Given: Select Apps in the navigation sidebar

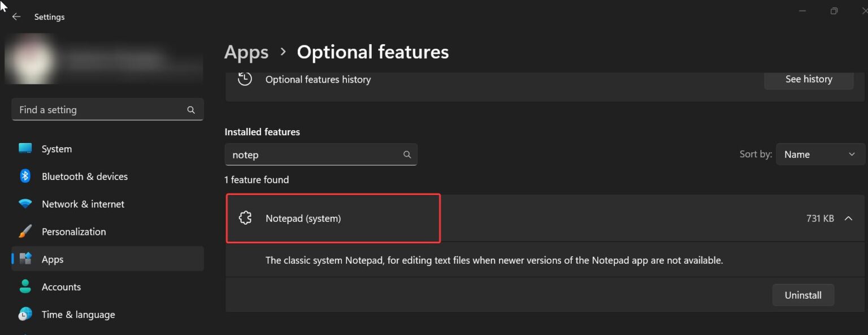Looking at the screenshot, I should coord(53,259).
